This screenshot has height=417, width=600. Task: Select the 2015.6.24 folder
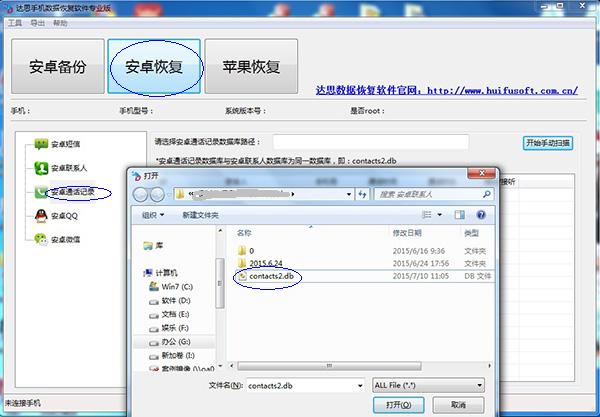click(266, 263)
